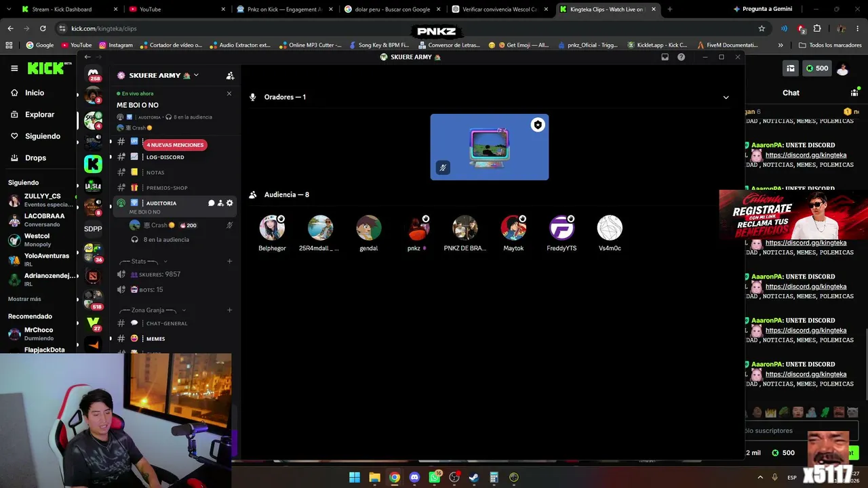Open the SDPP server in Discord sidebar

click(x=93, y=229)
